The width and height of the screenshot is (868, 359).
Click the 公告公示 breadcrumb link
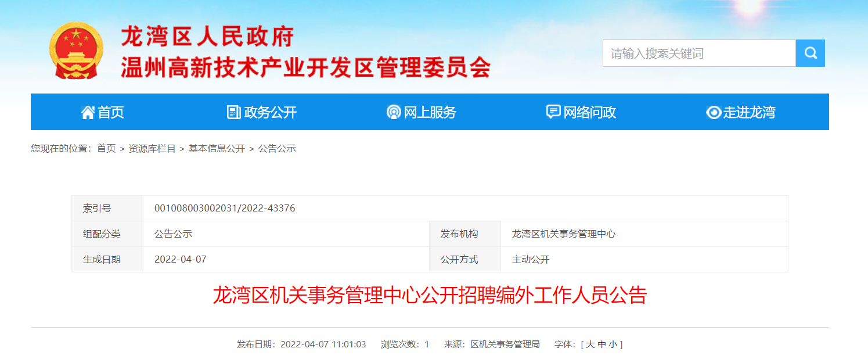tap(277, 149)
